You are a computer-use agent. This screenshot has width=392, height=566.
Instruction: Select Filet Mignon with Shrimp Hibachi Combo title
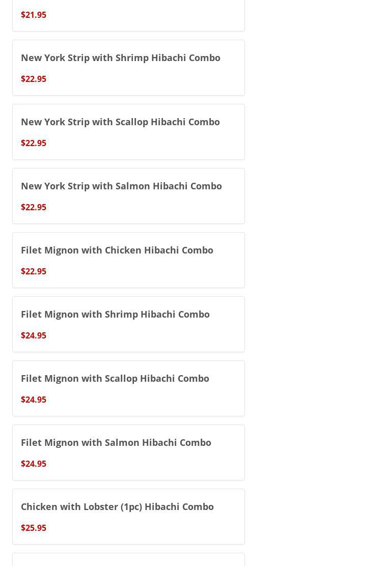tap(115, 314)
